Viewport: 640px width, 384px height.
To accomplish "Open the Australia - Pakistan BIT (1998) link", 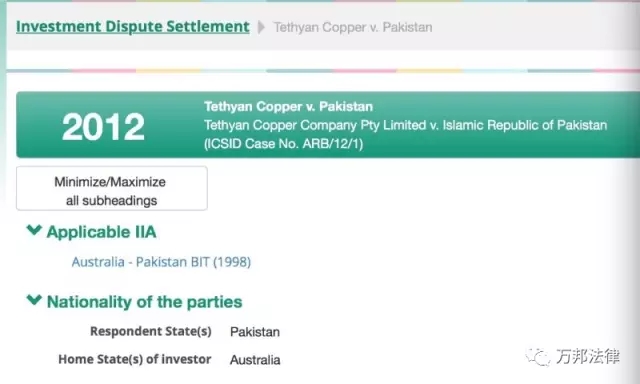I will coord(161,262).
